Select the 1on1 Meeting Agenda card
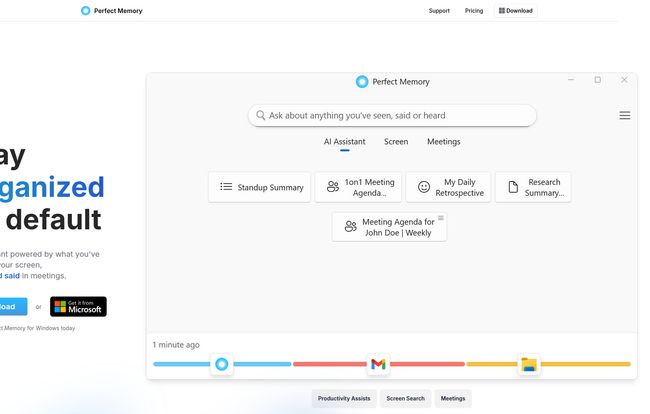Screen dimensions: 650x414 tap(358, 187)
